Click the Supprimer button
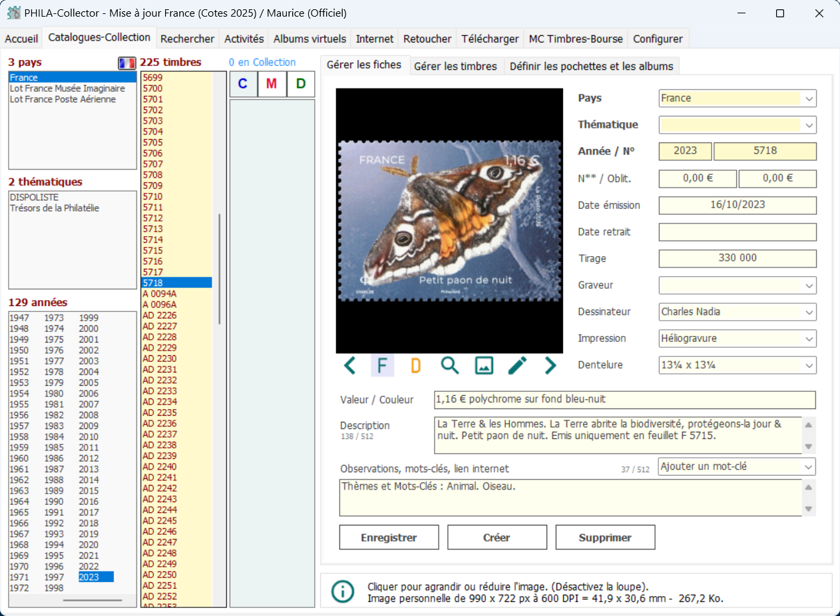Image resolution: width=840 pixels, height=616 pixels. 605,538
